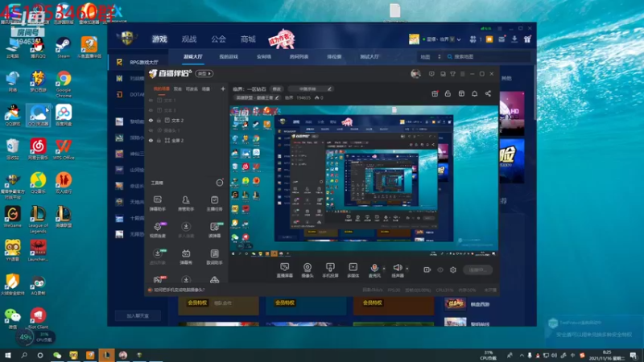Add 多媒体 media source

click(x=353, y=270)
